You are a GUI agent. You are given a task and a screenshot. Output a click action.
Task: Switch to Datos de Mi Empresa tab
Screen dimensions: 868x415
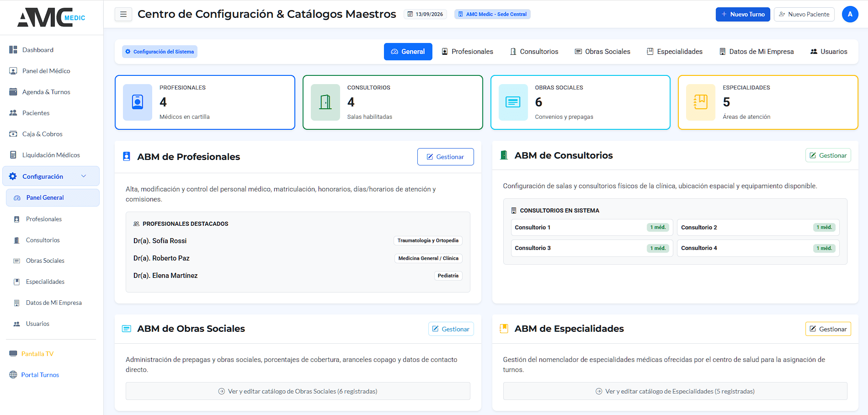click(756, 52)
